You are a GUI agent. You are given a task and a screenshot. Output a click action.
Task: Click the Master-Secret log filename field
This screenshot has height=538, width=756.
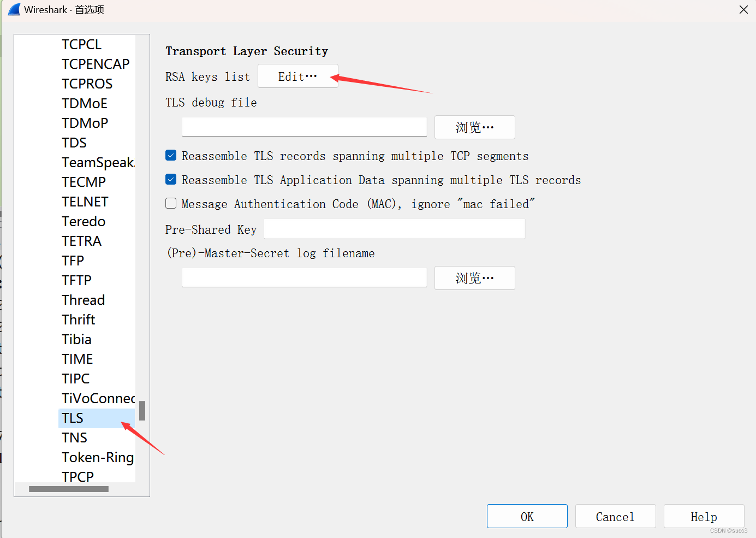click(x=304, y=277)
